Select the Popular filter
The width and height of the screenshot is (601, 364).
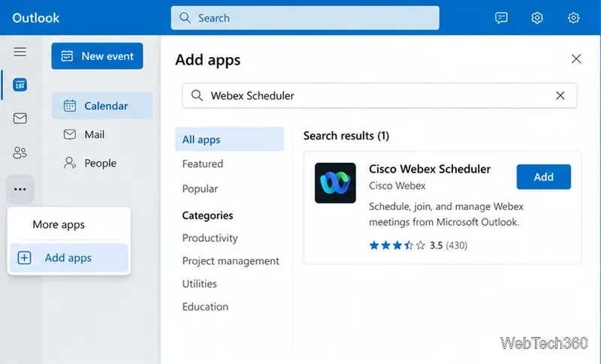point(200,188)
